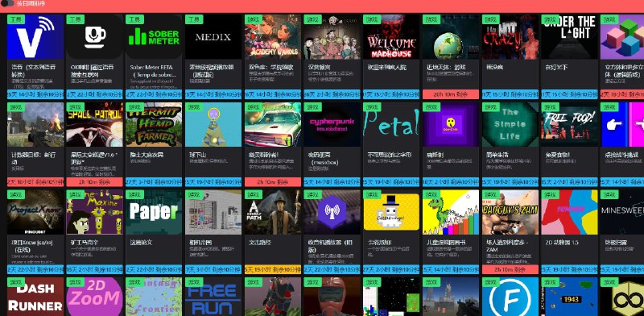Select the Project Xnow thumbnail
The width and height of the screenshot is (644, 316).
coord(35,212)
